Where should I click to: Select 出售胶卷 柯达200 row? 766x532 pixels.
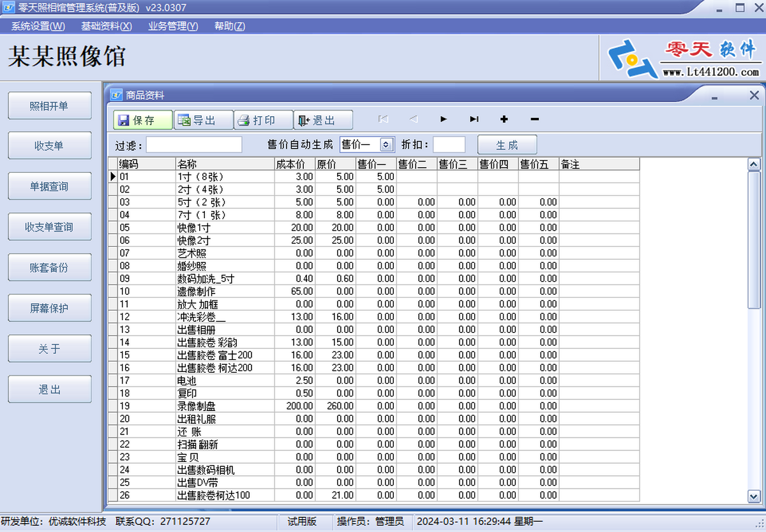point(374,368)
